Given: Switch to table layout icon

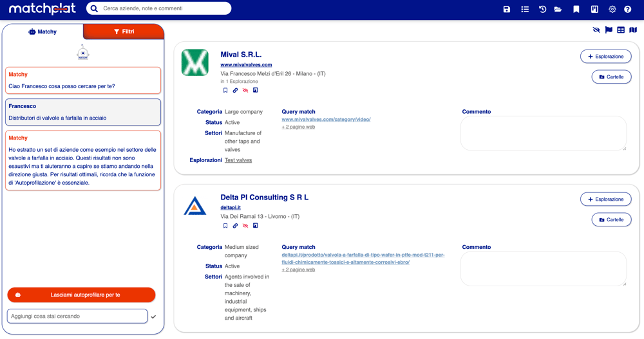Looking at the screenshot, I should tap(621, 30).
